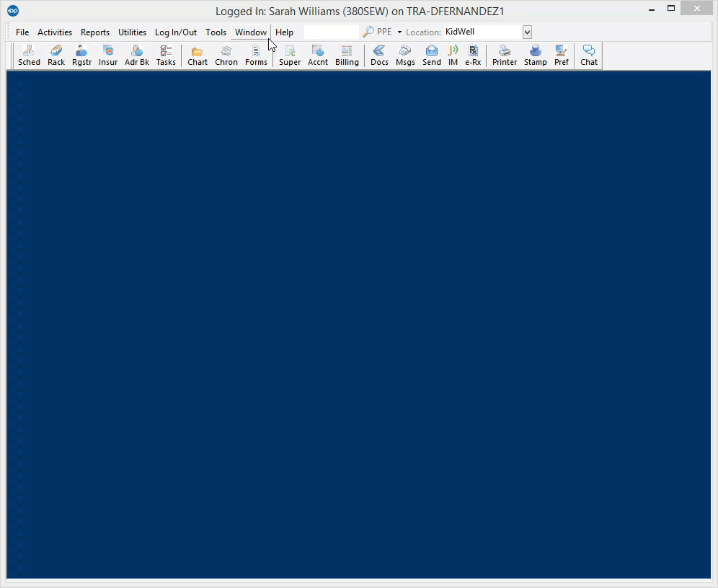Open the Activities menu

tap(55, 32)
